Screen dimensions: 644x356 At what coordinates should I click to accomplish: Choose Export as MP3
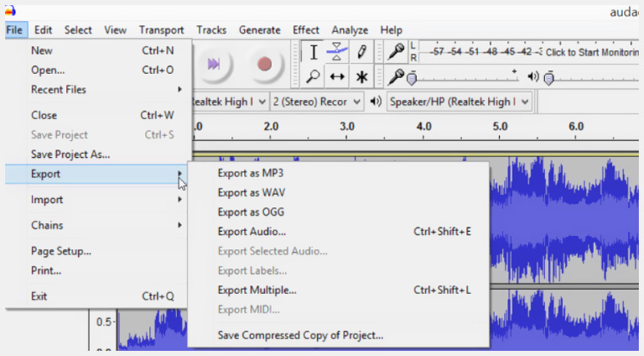point(250,172)
